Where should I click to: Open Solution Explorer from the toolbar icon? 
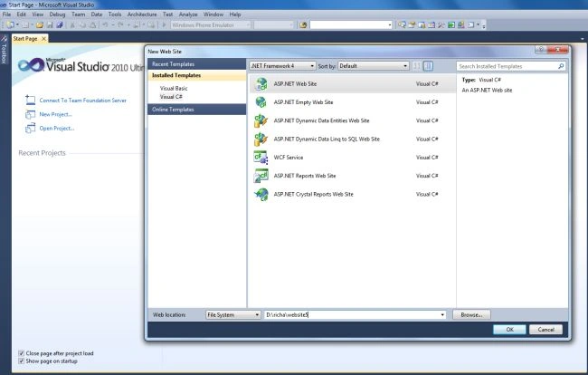[x=402, y=25]
